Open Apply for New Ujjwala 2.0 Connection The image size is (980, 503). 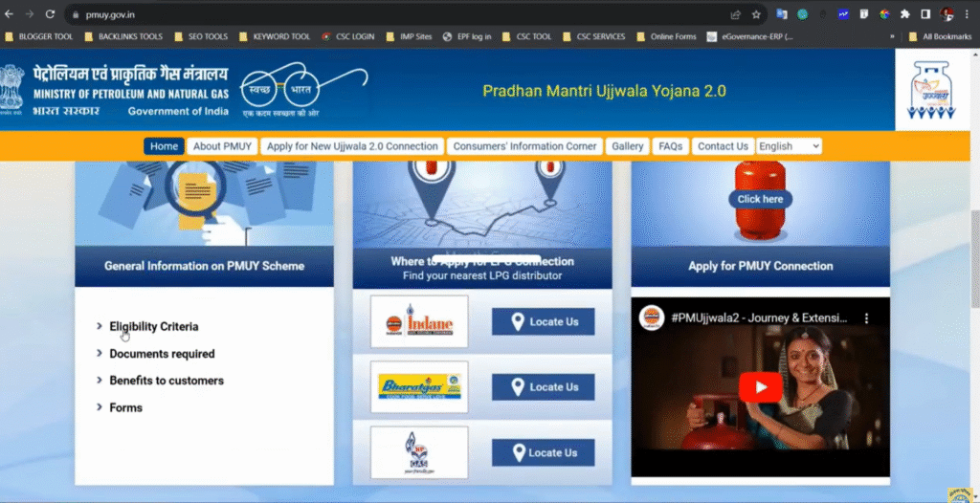tap(352, 146)
